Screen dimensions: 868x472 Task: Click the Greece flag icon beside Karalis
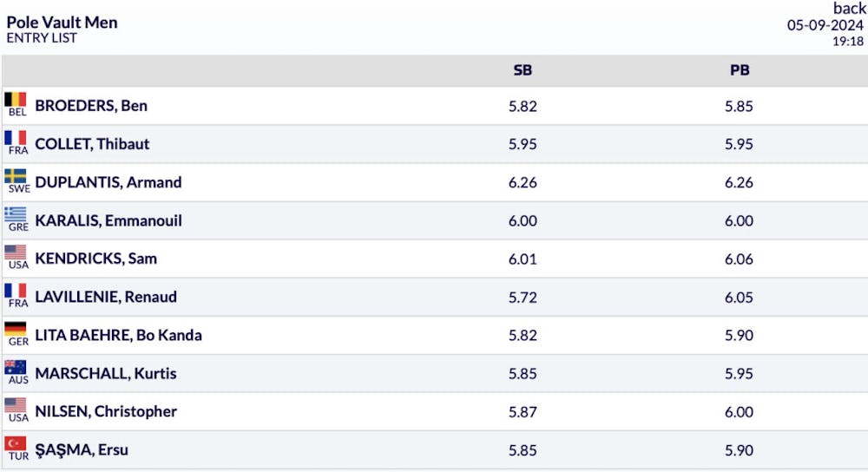click(16, 214)
